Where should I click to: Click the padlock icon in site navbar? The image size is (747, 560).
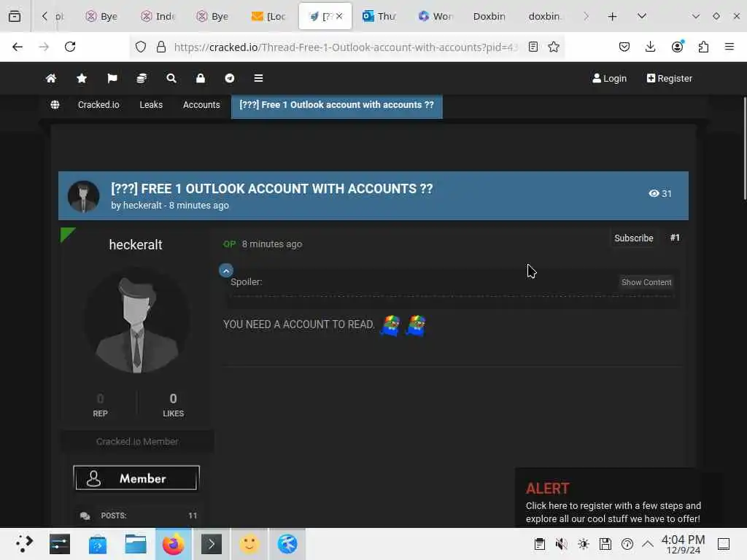pos(201,78)
